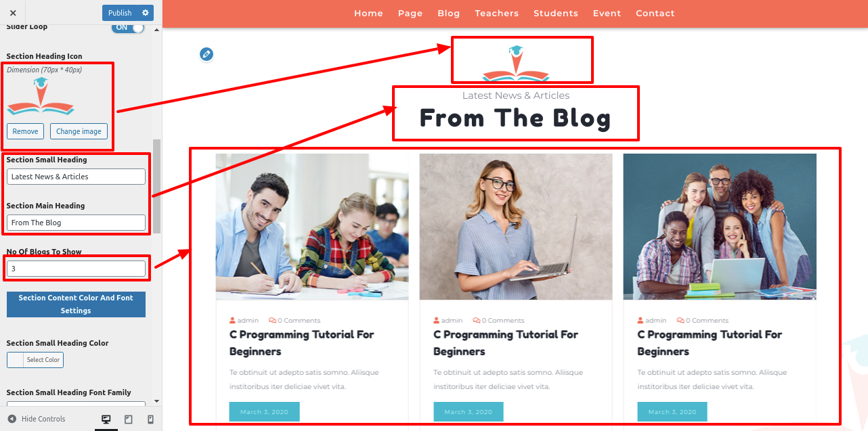Toggle the Slider Loop switch
The height and width of the screenshot is (431, 868).
[128, 27]
